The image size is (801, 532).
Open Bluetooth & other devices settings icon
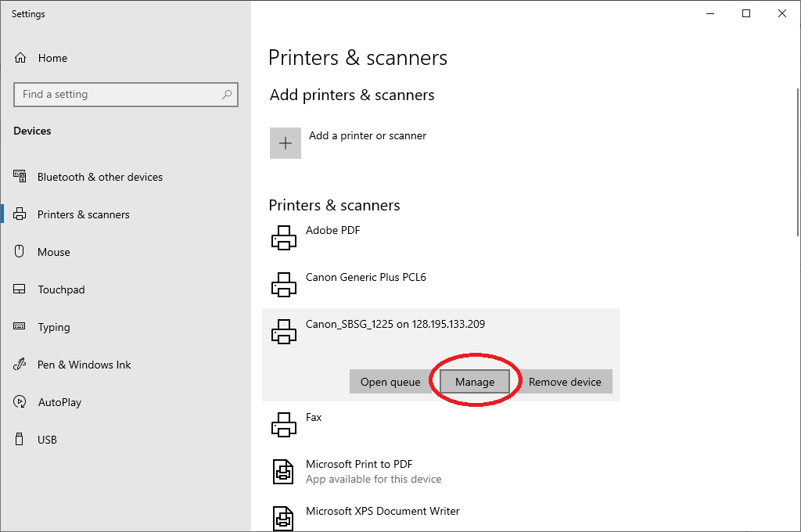[x=21, y=177]
